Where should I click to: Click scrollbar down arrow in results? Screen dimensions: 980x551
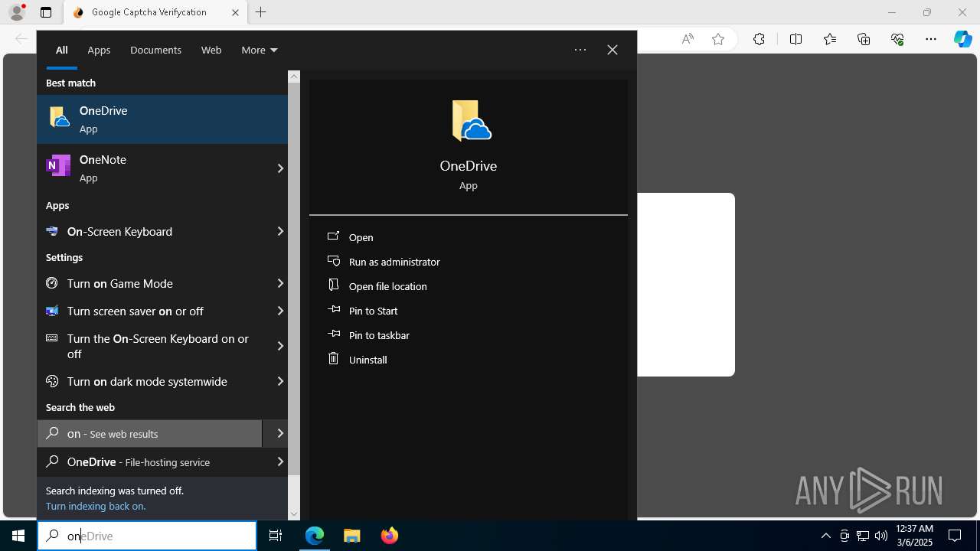[294, 514]
